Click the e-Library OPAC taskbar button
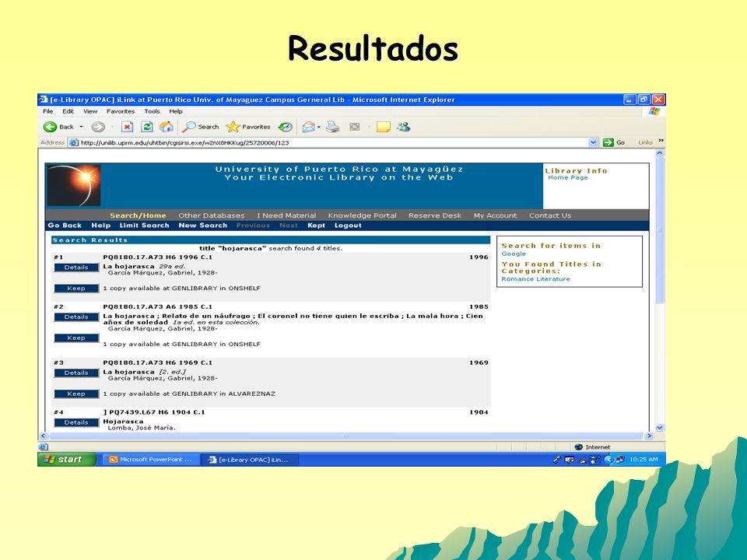The height and width of the screenshot is (560, 747). pyautogui.click(x=249, y=460)
